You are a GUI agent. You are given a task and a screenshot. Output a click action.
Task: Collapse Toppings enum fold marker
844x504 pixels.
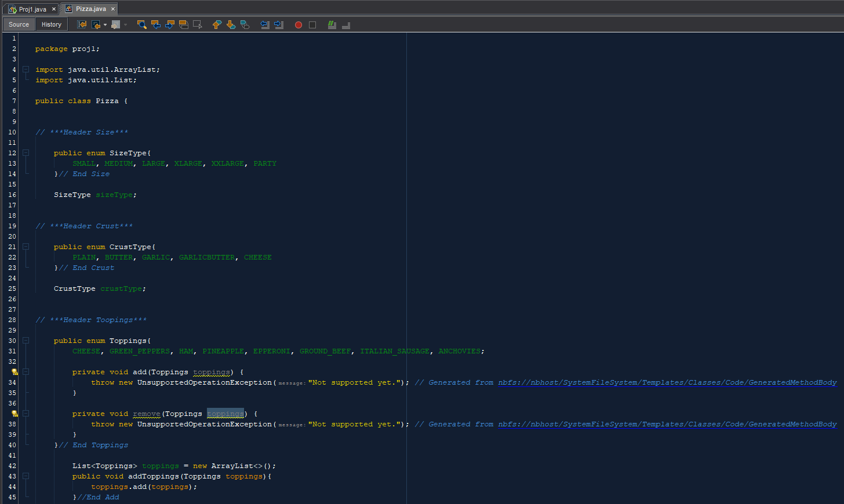pyautogui.click(x=26, y=341)
